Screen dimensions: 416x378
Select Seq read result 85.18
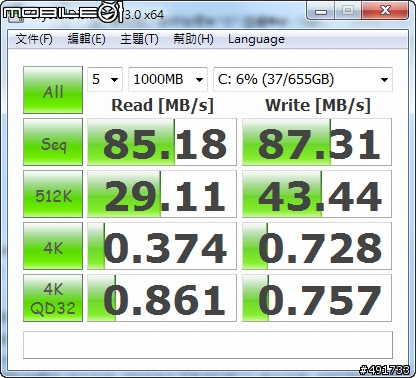tap(162, 142)
